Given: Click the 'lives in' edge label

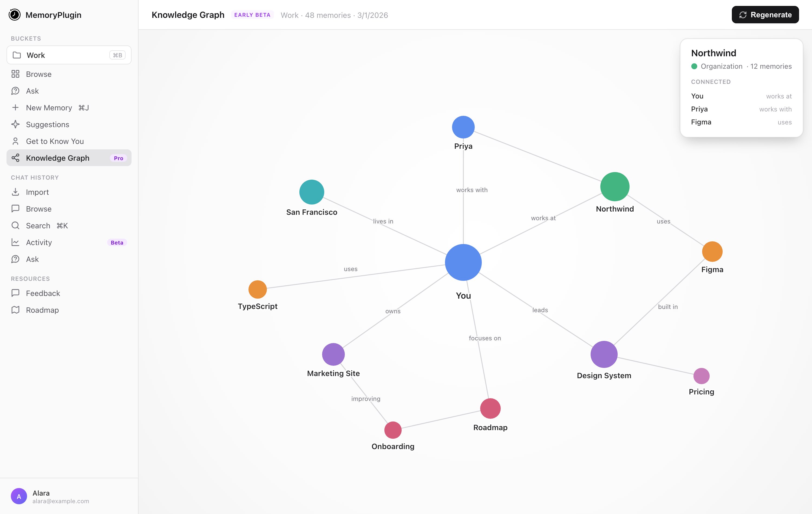Looking at the screenshot, I should point(383,221).
